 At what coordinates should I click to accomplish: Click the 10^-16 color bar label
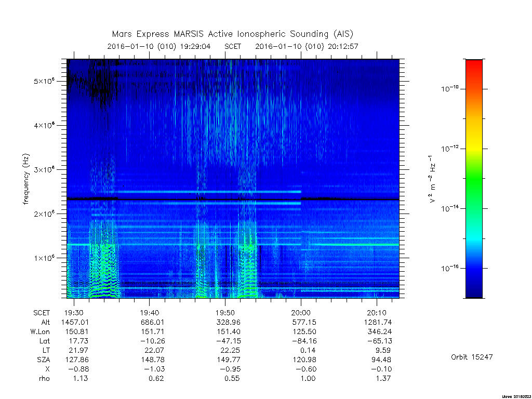pos(450,268)
